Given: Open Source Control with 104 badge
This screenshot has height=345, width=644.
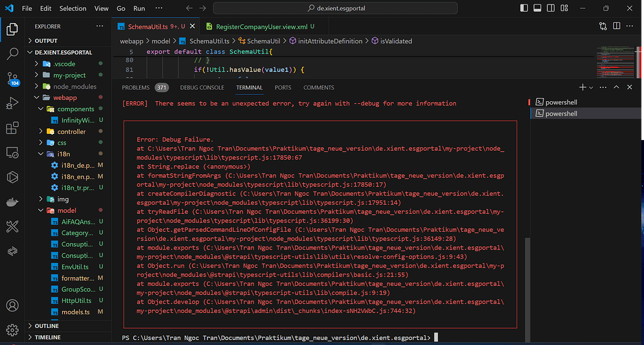Looking at the screenshot, I should tap(12, 79).
